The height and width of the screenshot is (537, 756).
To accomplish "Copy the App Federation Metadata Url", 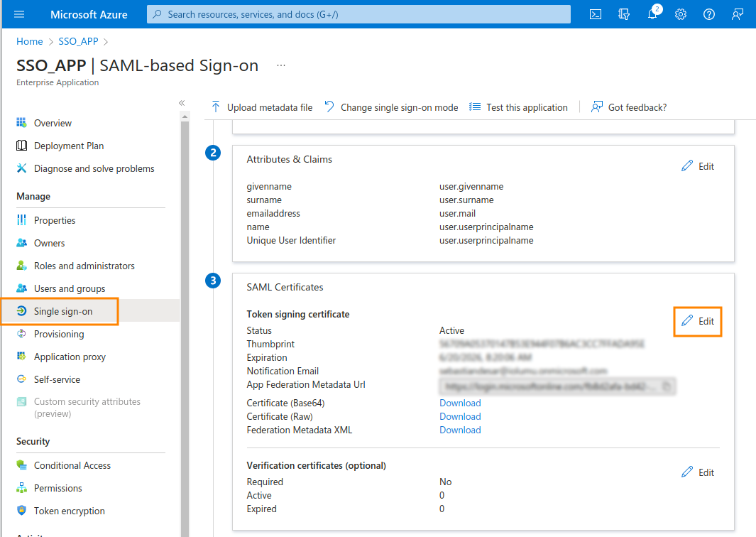I will coord(666,386).
